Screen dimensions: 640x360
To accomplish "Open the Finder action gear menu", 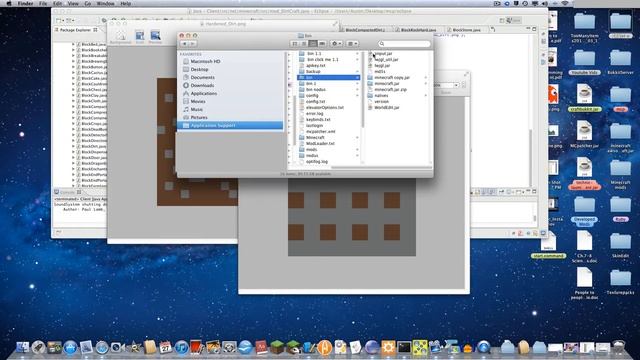I will coord(336,43).
